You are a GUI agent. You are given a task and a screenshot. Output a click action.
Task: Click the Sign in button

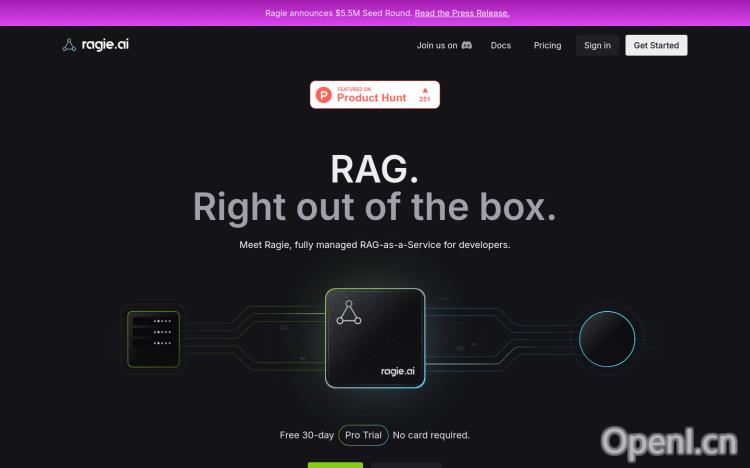597,45
